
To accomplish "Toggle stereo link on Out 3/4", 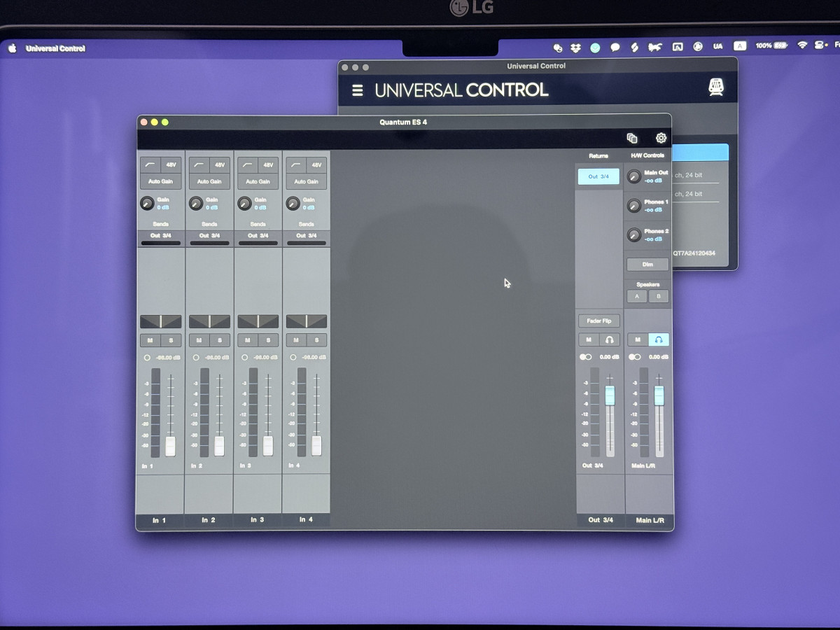I will (586, 357).
